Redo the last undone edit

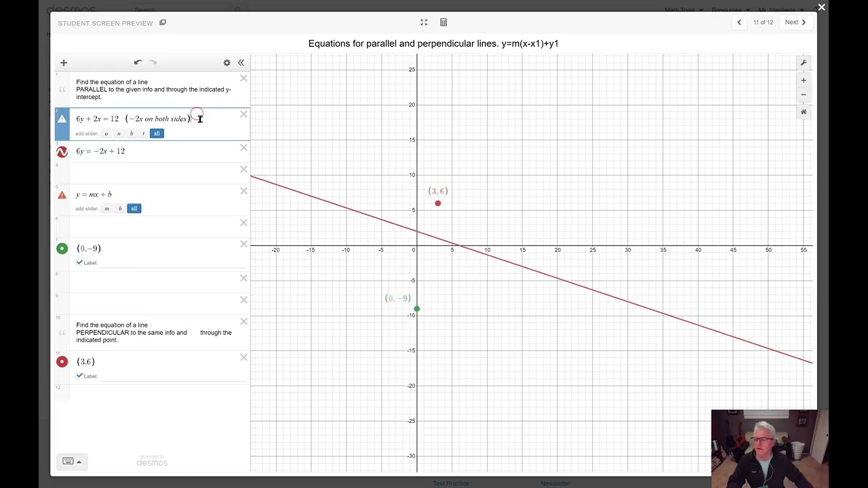pyautogui.click(x=153, y=62)
